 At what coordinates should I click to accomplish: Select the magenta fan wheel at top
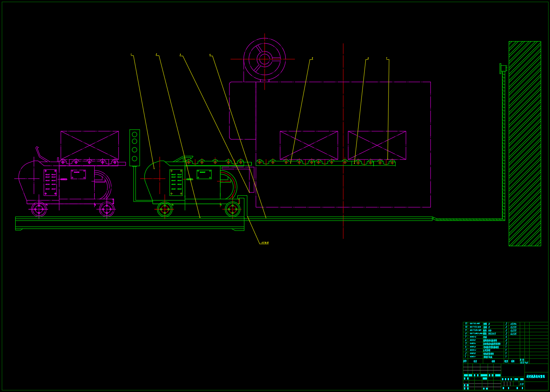(x=264, y=59)
